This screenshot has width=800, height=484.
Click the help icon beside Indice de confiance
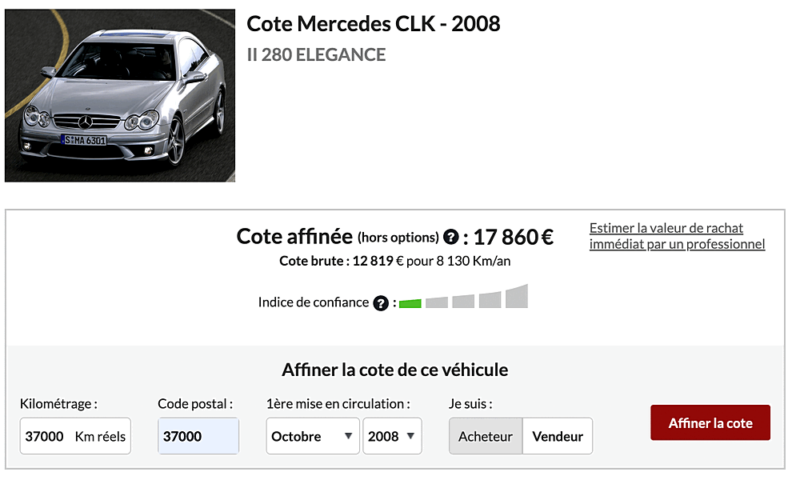pos(380,303)
